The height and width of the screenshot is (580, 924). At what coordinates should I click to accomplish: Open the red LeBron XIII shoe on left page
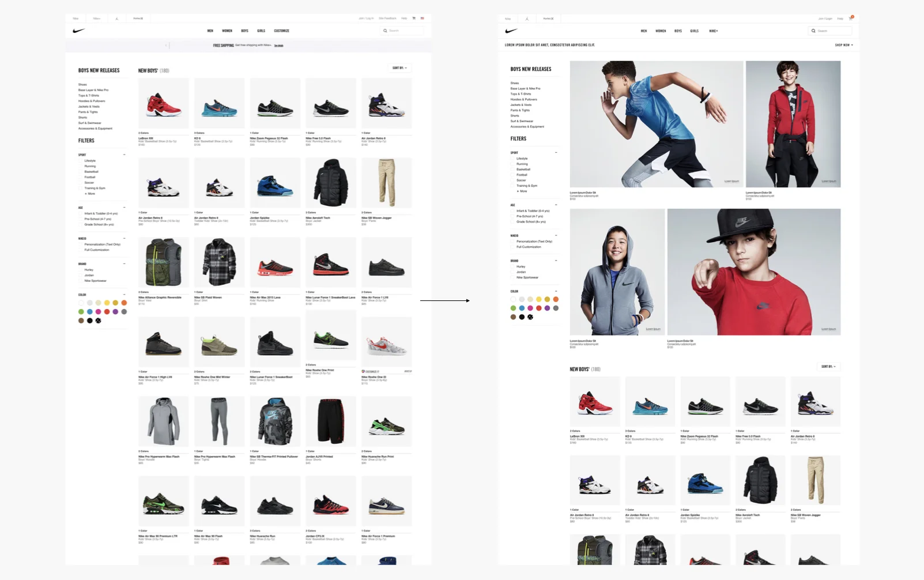click(163, 104)
